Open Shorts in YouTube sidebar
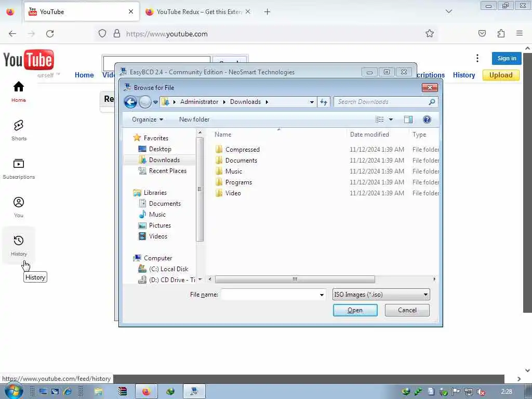This screenshot has width=532, height=399. click(x=19, y=130)
